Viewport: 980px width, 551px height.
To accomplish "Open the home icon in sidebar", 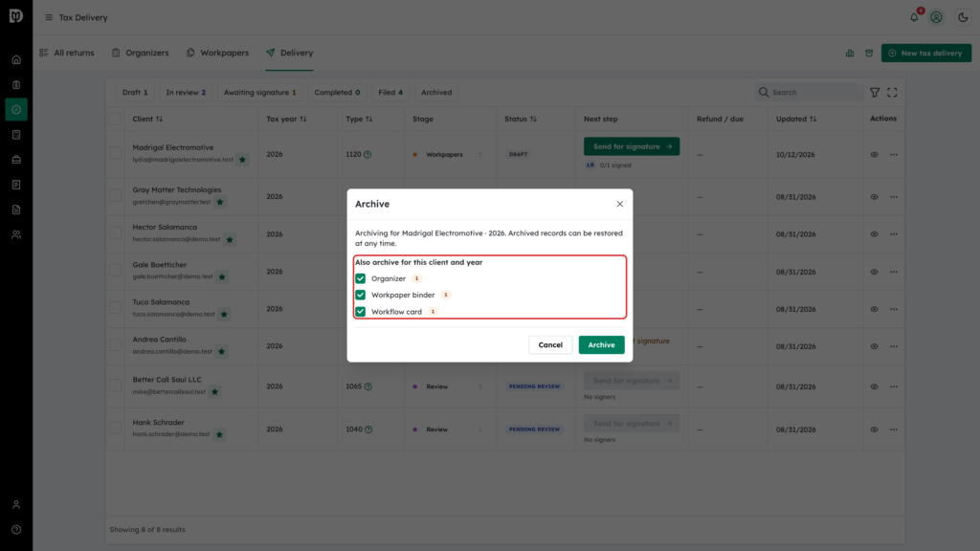I will (x=16, y=60).
